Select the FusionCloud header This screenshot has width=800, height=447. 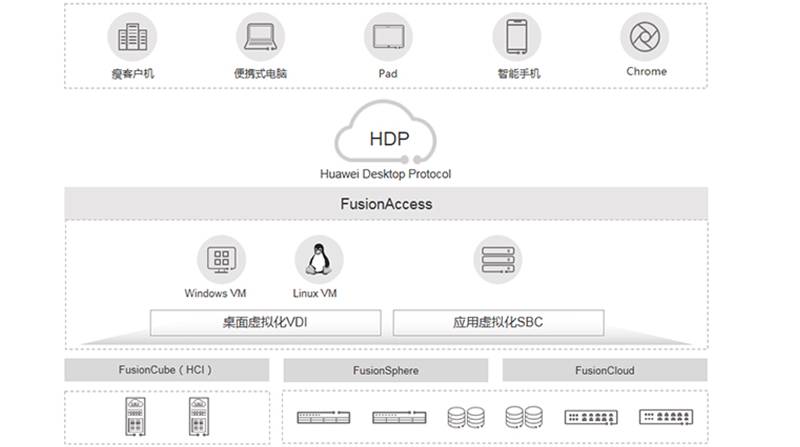(x=605, y=370)
